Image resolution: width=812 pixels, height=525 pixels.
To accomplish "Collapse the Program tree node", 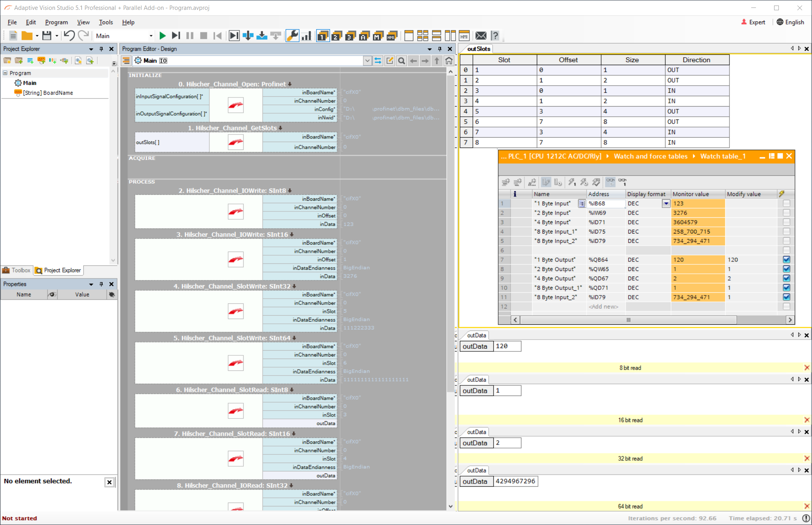I will pos(5,73).
